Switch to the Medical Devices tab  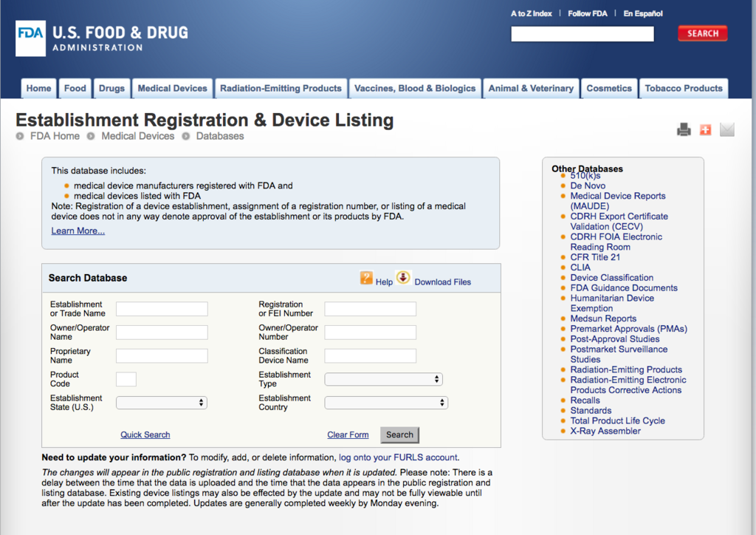pos(173,88)
